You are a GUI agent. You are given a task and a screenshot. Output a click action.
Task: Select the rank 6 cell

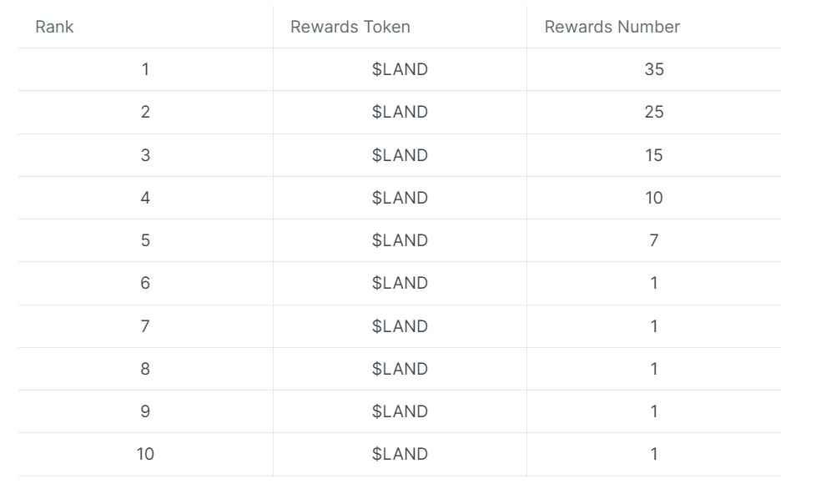point(145,284)
